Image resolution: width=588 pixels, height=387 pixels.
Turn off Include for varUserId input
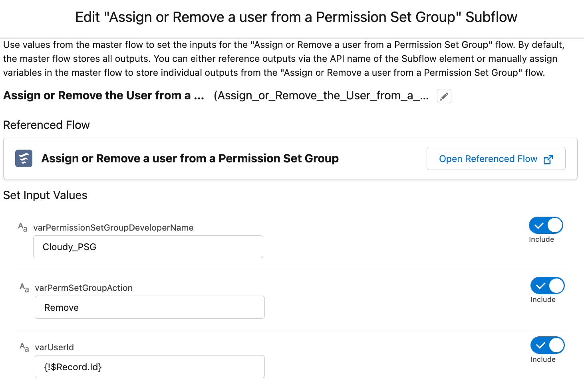[548, 345]
